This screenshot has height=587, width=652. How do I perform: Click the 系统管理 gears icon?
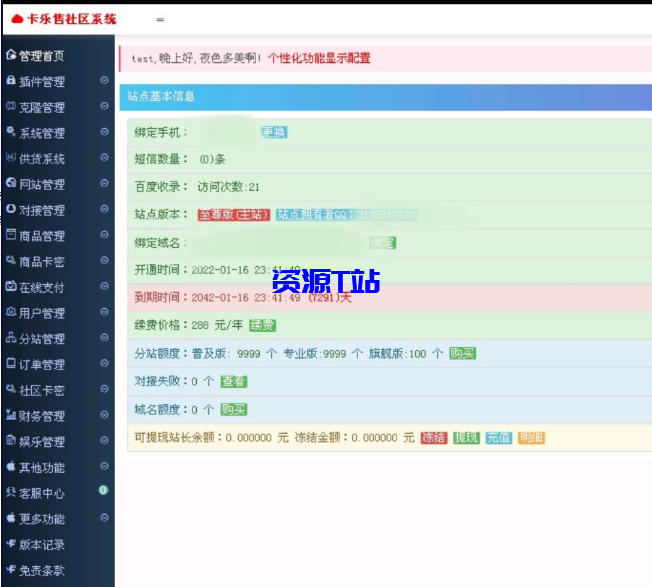click(11, 132)
